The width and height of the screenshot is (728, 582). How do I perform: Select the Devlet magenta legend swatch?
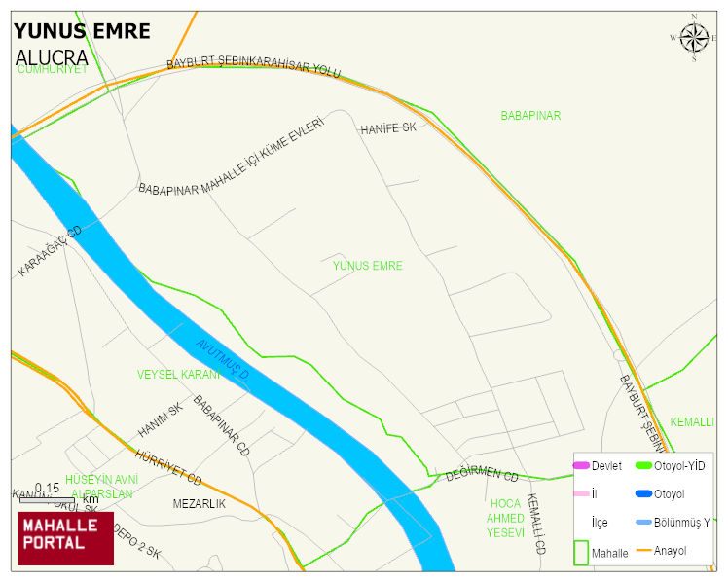[x=581, y=465]
